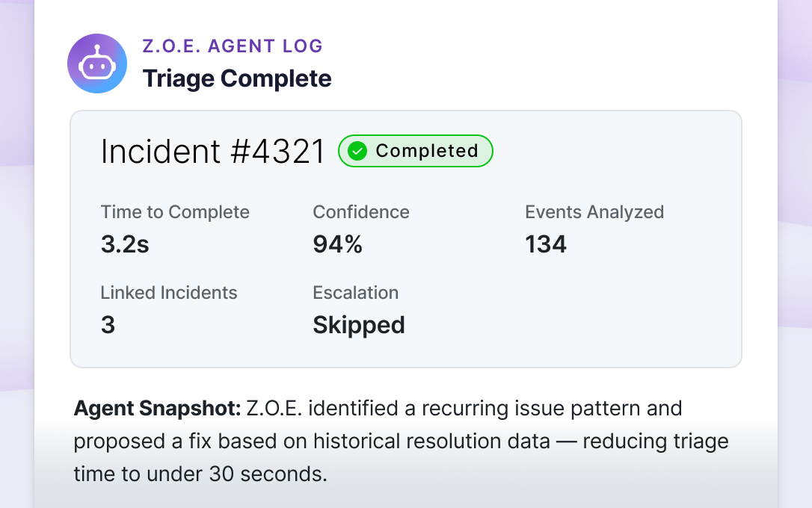The width and height of the screenshot is (812, 508).
Task: Click the Events Analyzed label
Action: pos(594,212)
